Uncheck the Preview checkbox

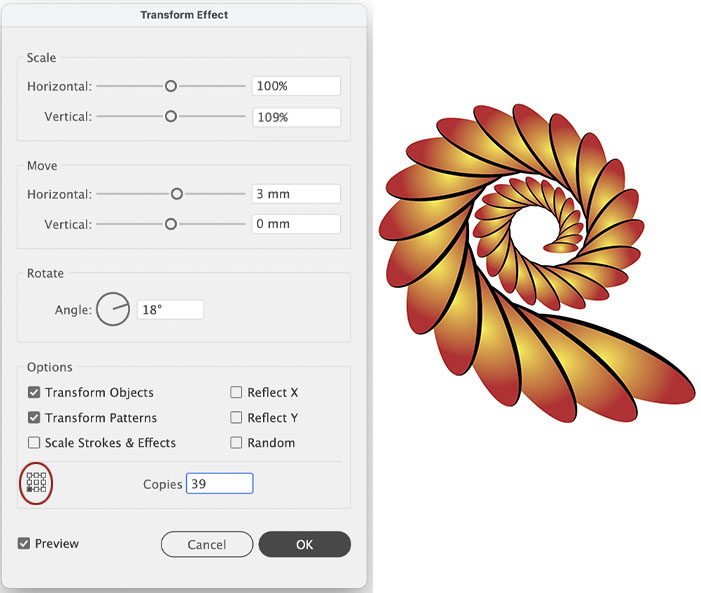pos(24,544)
